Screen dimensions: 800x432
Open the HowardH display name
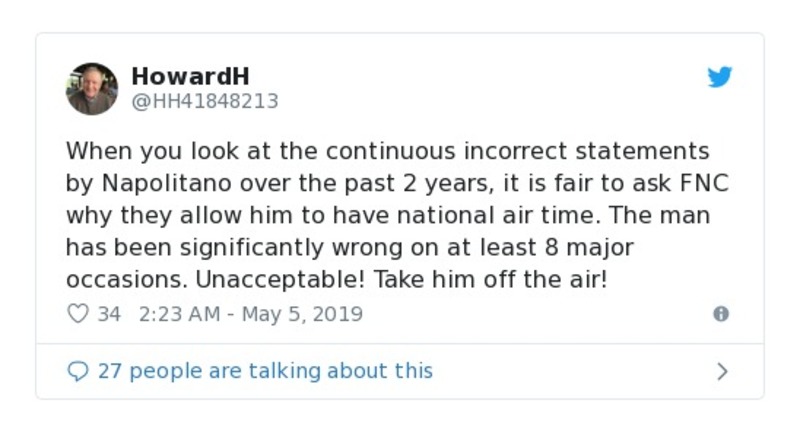[x=190, y=76]
